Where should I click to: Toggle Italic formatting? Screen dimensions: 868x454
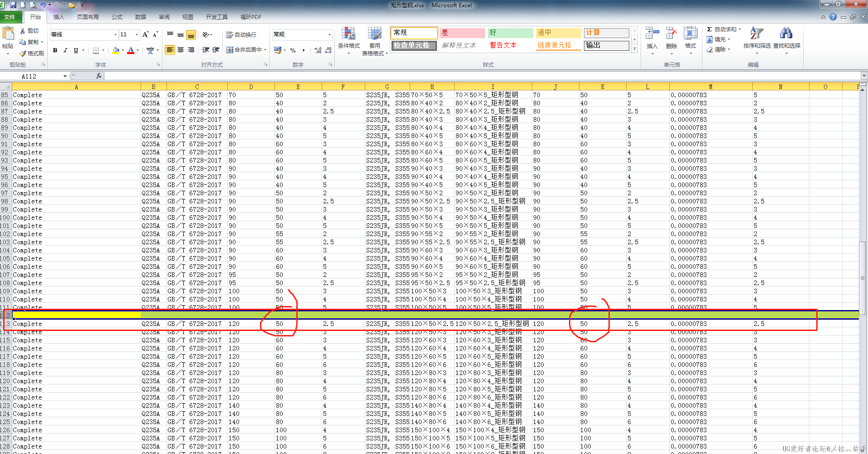pyautogui.click(x=65, y=50)
